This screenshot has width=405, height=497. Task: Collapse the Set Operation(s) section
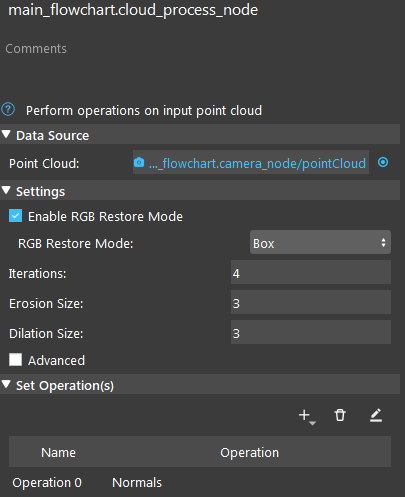pyautogui.click(x=6, y=384)
